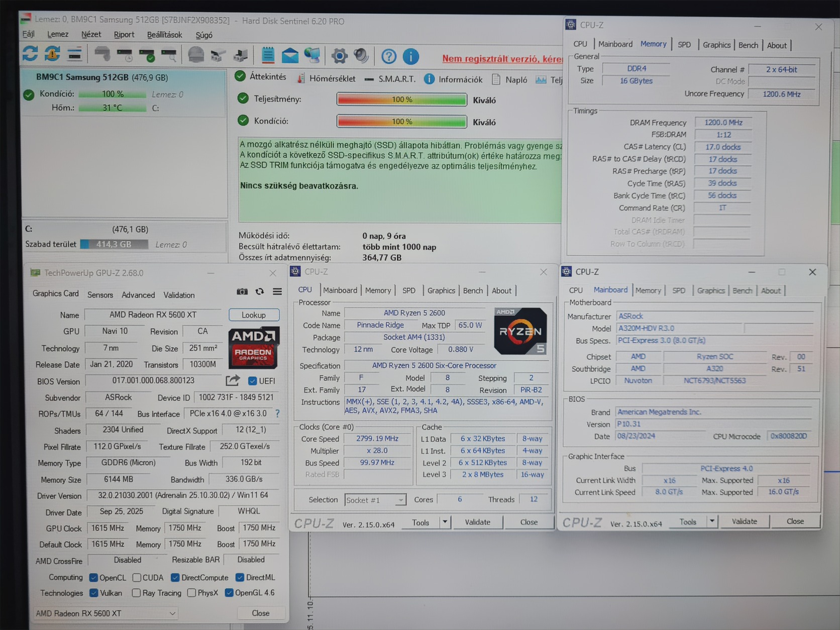Click the '1200.0 MHz' DRAM Frequency value
Viewport: 840px width, 630px height.
point(723,123)
